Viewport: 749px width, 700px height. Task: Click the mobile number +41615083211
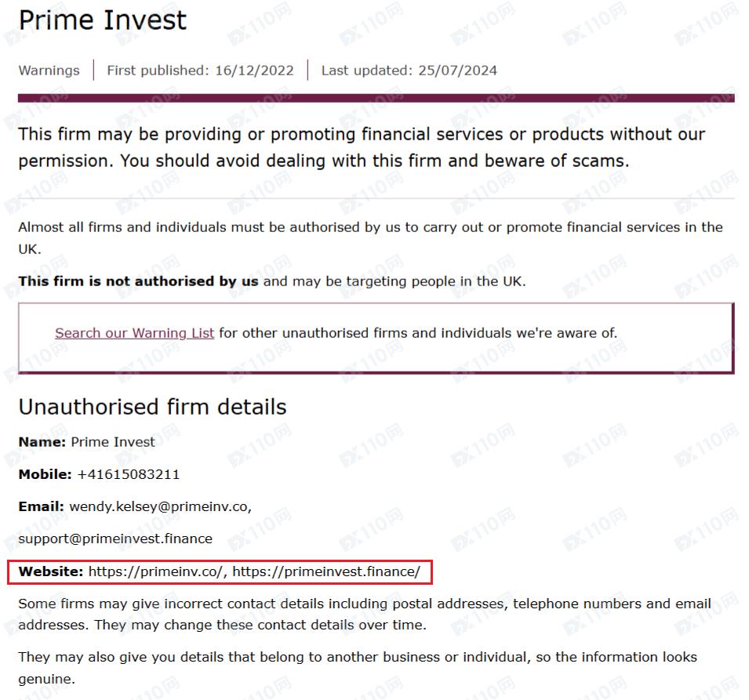pos(129,474)
